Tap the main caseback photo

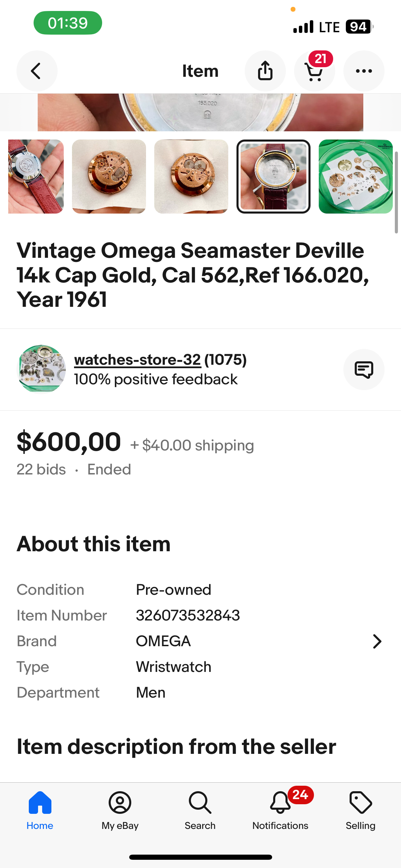(x=200, y=112)
